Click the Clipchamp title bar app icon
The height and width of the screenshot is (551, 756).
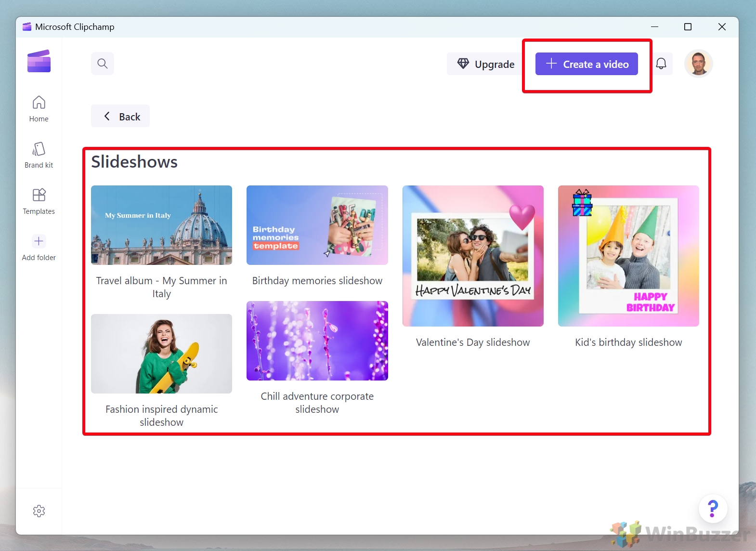click(x=27, y=26)
